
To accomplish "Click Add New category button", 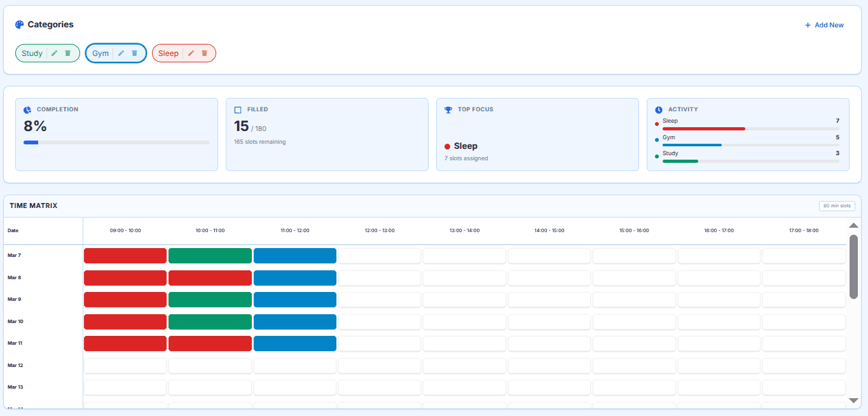I will [824, 25].
